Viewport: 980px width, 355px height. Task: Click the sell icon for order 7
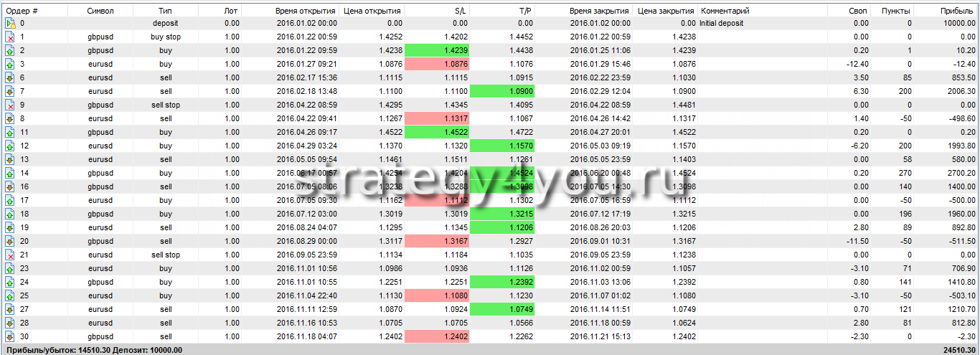[10, 91]
